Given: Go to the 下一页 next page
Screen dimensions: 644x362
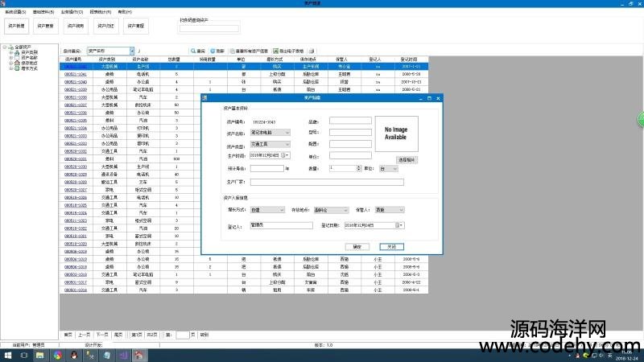Looking at the screenshot, I should coord(102,335).
